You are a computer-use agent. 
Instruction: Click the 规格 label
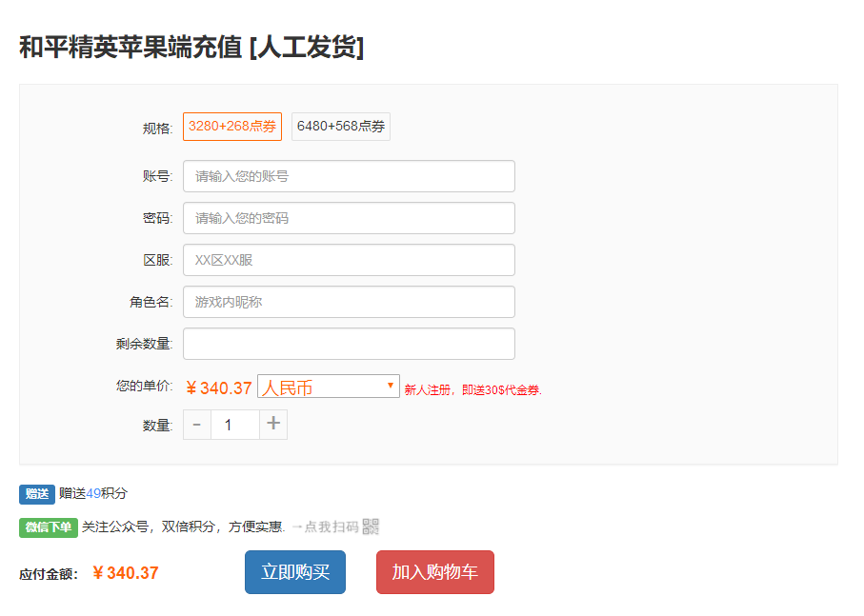pos(157,129)
